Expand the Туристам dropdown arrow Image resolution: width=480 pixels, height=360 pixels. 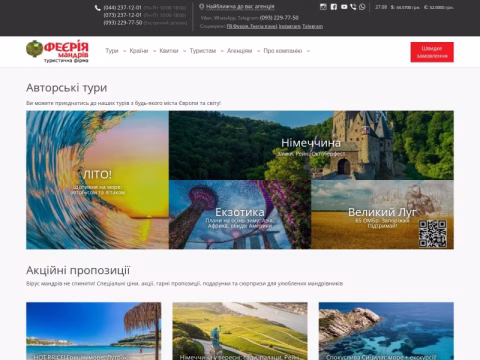click(222, 51)
